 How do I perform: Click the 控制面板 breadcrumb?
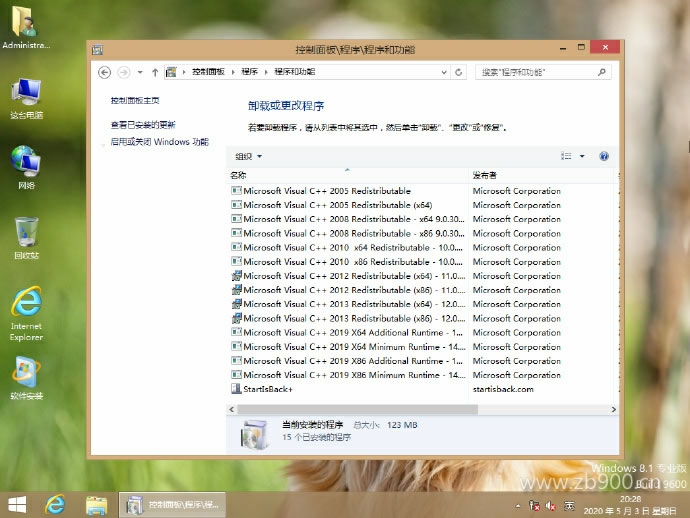[x=208, y=72]
